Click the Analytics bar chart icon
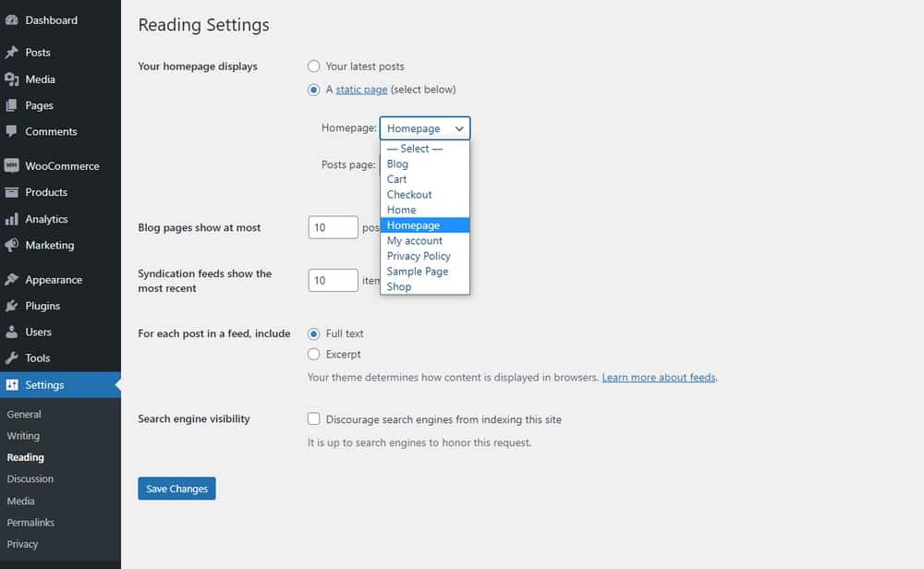This screenshot has height=569, width=924. click(x=11, y=219)
